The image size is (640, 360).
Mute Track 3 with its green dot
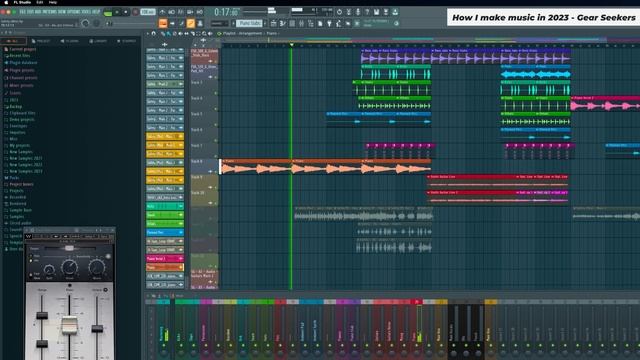pyautogui.click(x=216, y=93)
